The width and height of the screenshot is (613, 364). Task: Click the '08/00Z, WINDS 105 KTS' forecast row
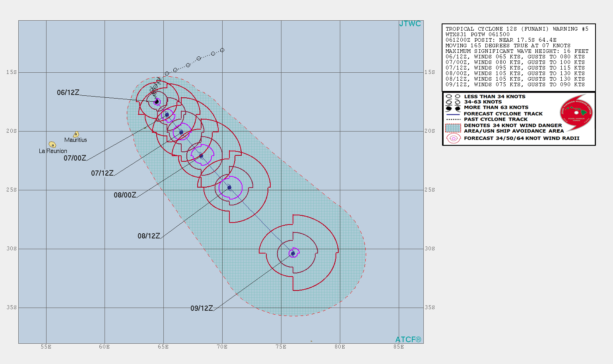click(515, 74)
